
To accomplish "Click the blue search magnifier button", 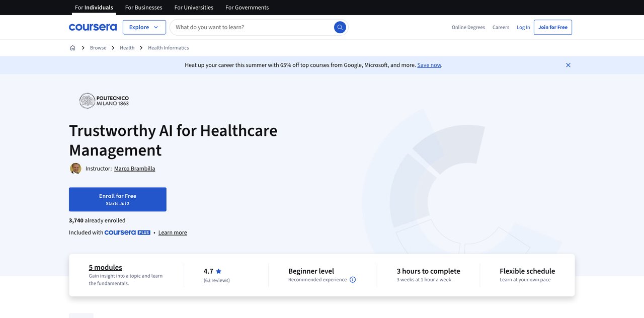I will click(340, 27).
